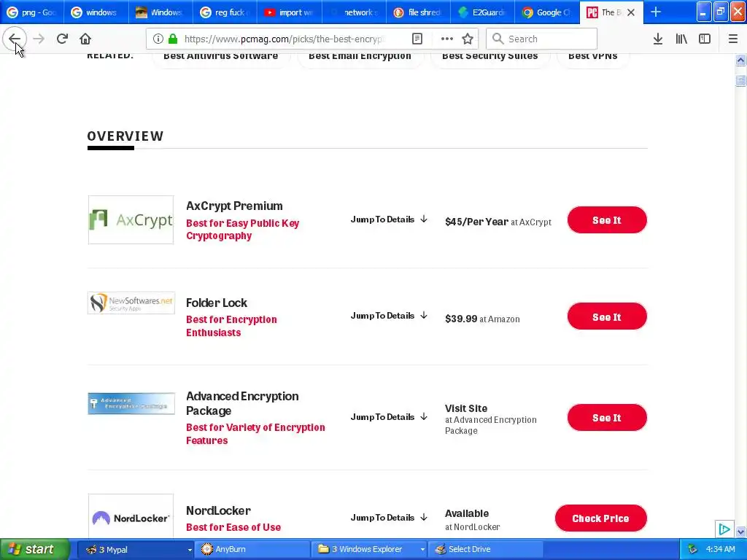Toggle the sidebar icon
This screenshot has height=560, width=747.
[705, 39]
